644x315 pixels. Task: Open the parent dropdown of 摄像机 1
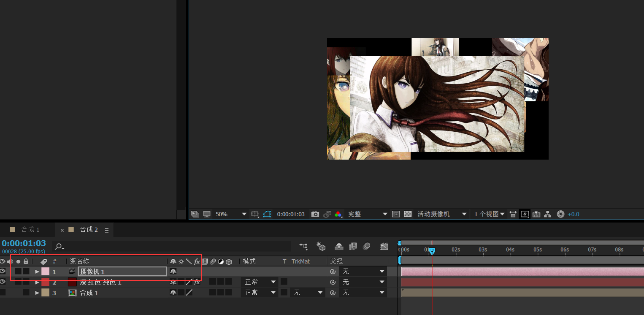(363, 271)
